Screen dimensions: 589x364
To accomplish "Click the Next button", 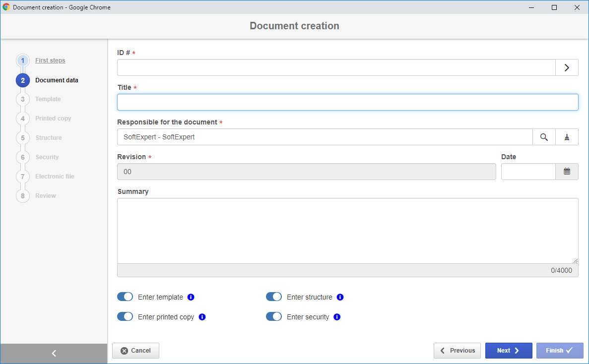I will coord(509,351).
